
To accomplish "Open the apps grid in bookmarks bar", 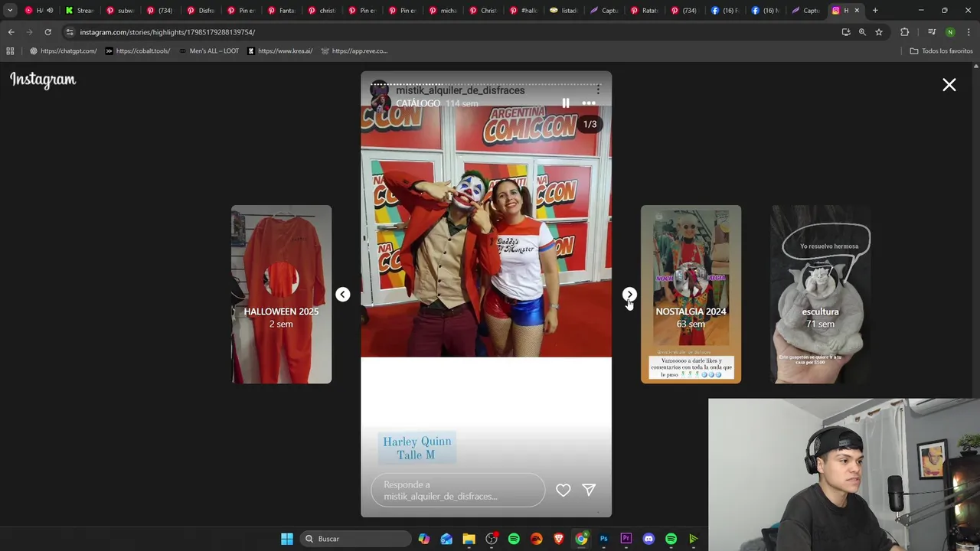I will [10, 51].
